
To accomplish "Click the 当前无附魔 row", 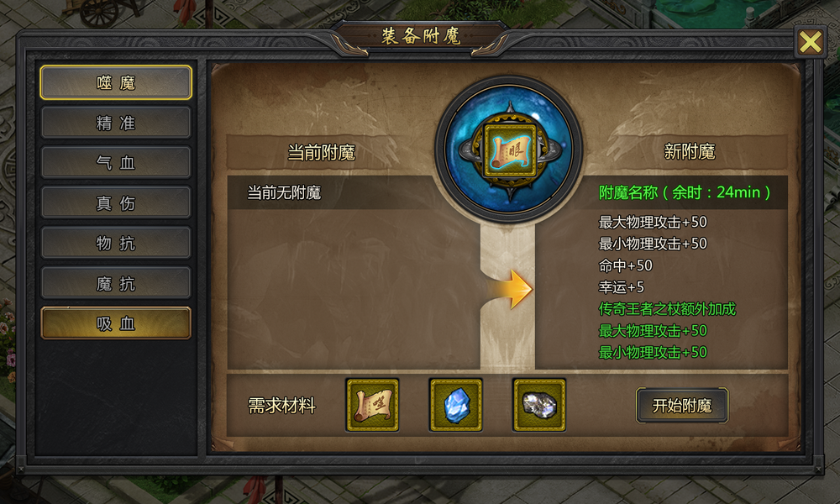I will pos(331,192).
